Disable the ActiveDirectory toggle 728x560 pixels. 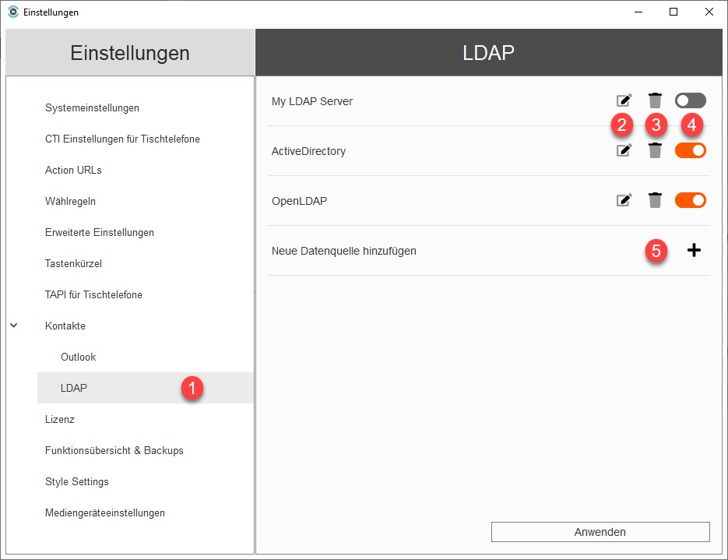coord(691,150)
